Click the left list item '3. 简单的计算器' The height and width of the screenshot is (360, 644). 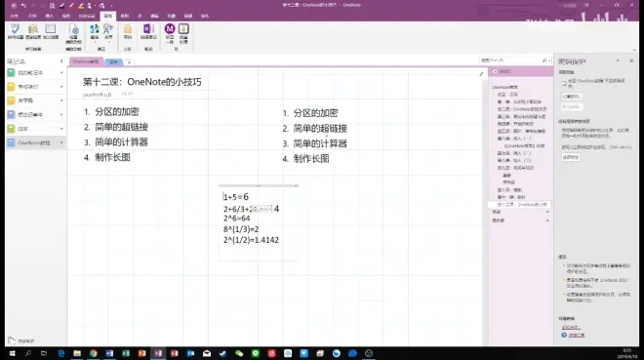116,142
